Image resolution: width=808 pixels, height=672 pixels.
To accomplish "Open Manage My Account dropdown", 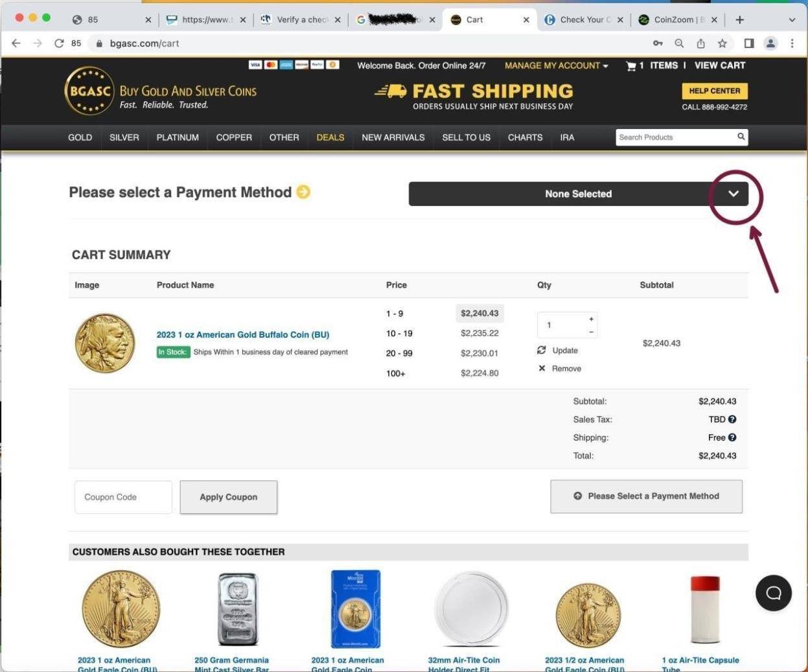I will [x=556, y=65].
